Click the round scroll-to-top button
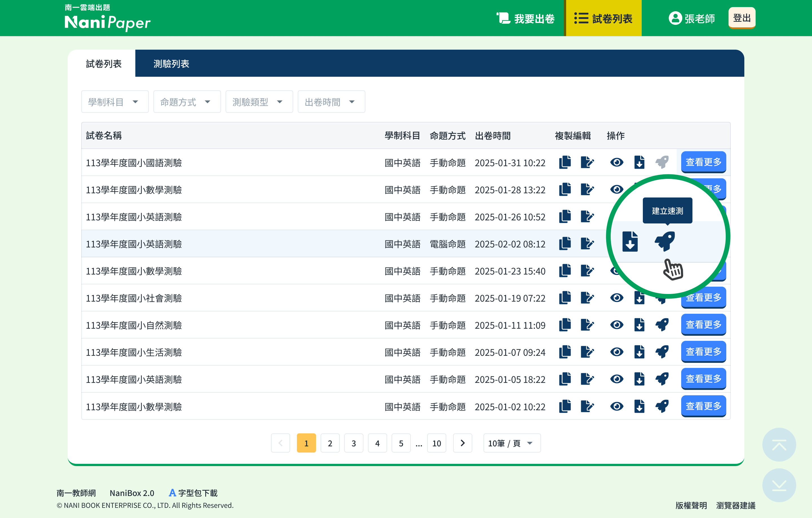This screenshot has height=518, width=812. (x=779, y=445)
